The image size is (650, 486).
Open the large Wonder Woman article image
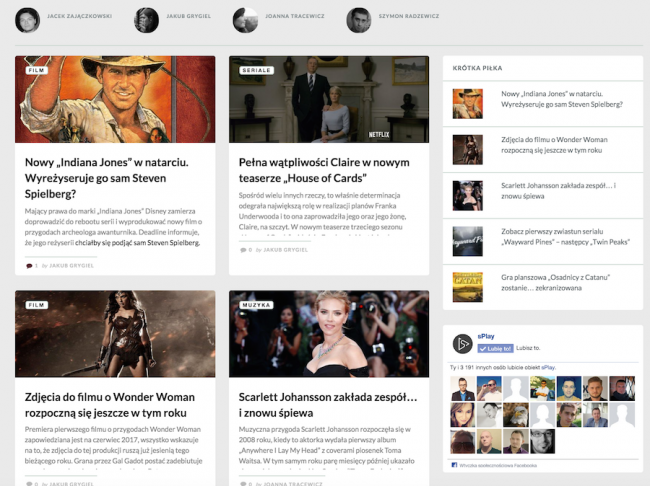pos(115,334)
